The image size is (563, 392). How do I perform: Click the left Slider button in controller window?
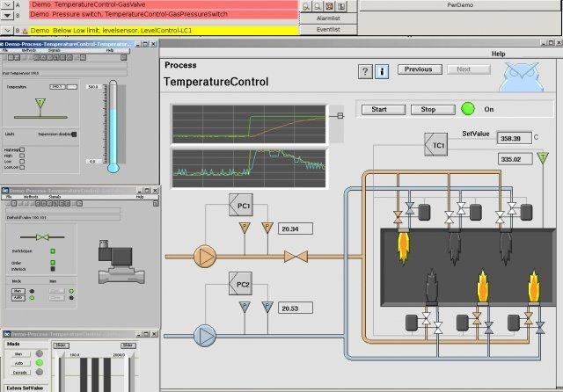point(62,345)
